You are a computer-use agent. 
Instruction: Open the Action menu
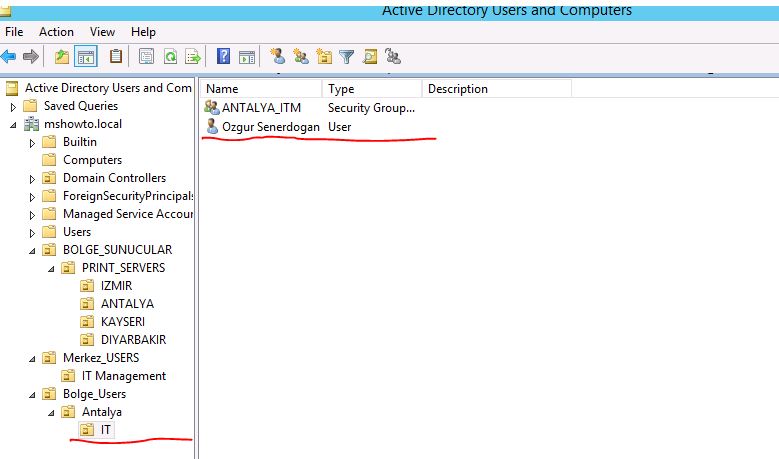coord(56,32)
